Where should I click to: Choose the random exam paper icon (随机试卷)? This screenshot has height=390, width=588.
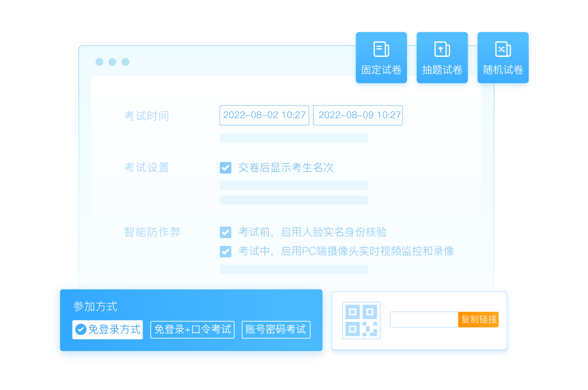click(503, 50)
